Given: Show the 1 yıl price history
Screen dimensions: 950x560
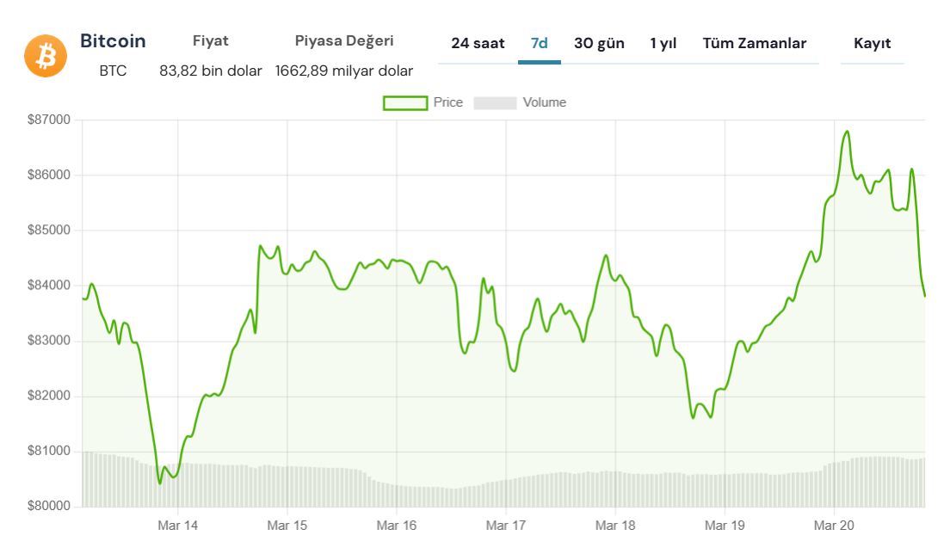Looking at the screenshot, I should [x=663, y=44].
